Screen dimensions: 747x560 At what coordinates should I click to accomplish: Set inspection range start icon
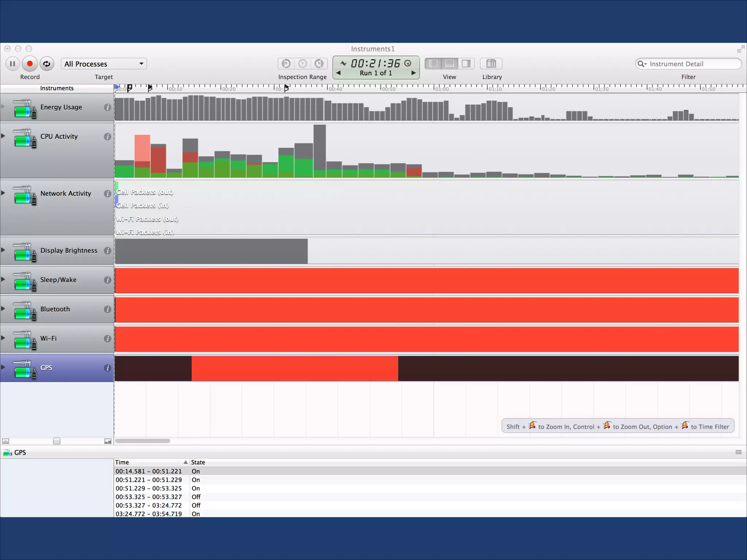click(286, 64)
